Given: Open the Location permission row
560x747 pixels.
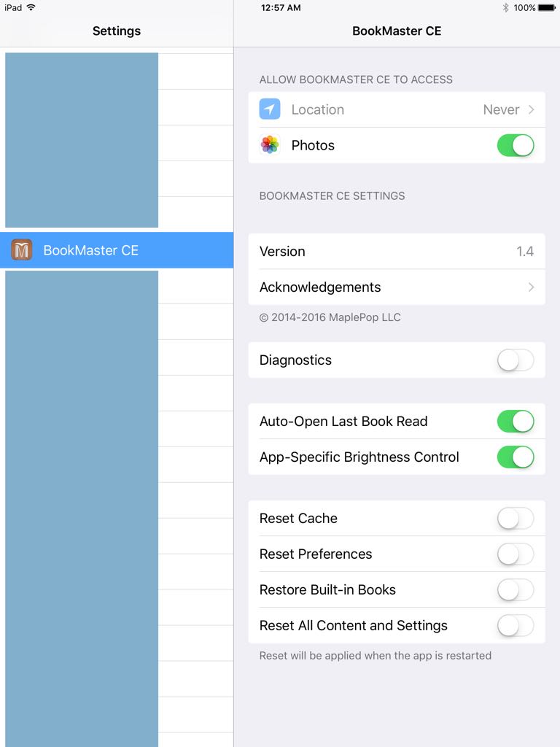Looking at the screenshot, I should point(397,109).
